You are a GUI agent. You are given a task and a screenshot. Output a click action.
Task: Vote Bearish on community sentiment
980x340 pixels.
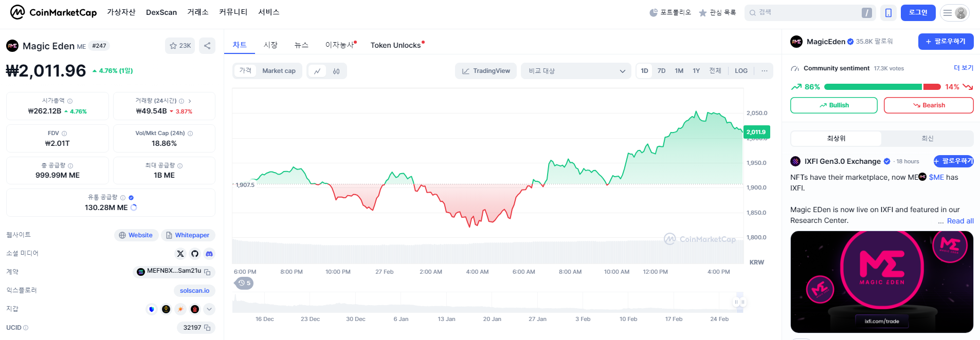coord(929,105)
